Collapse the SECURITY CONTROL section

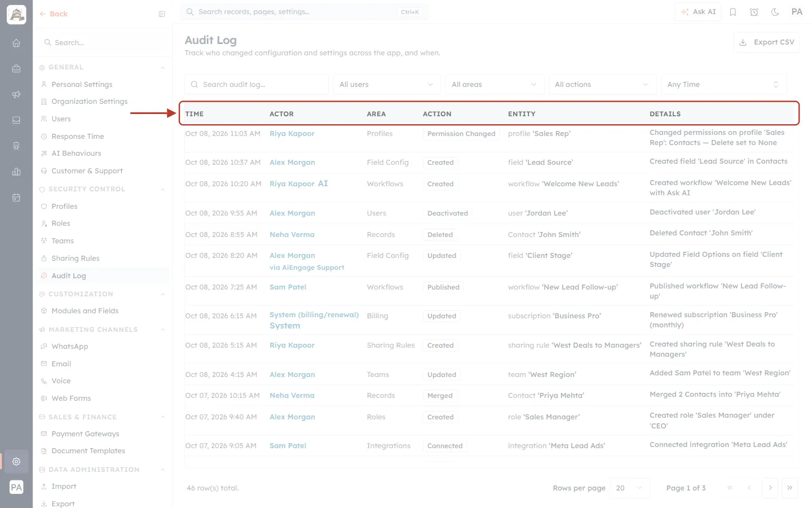163,190
